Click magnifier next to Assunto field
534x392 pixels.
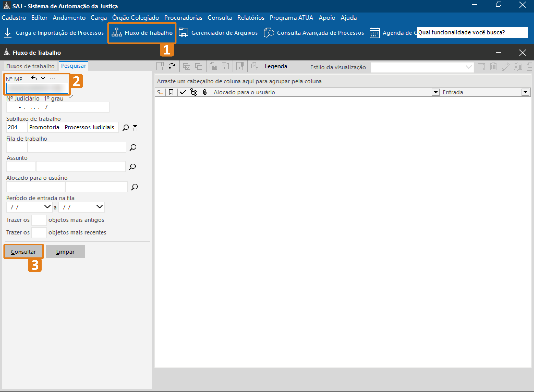pos(133,167)
